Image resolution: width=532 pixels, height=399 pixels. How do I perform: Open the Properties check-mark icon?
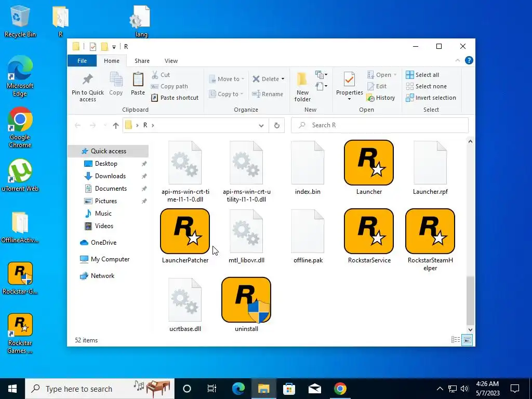[x=349, y=80]
